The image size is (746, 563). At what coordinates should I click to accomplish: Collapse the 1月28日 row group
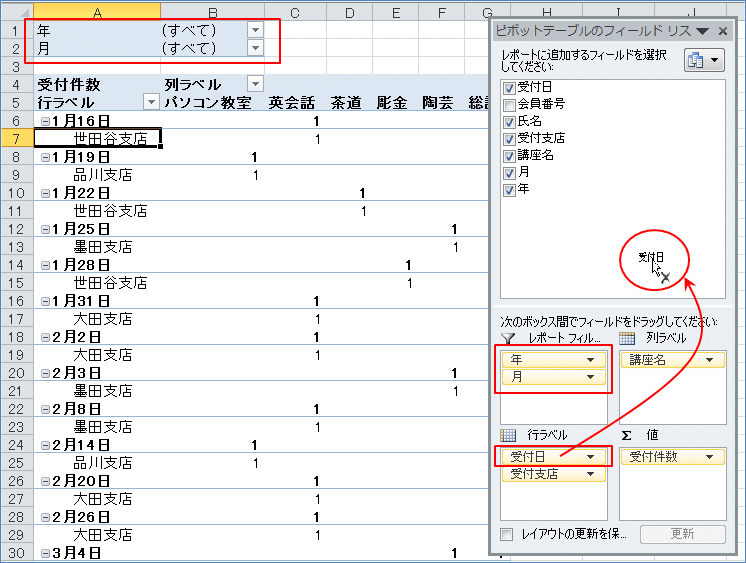(45, 265)
